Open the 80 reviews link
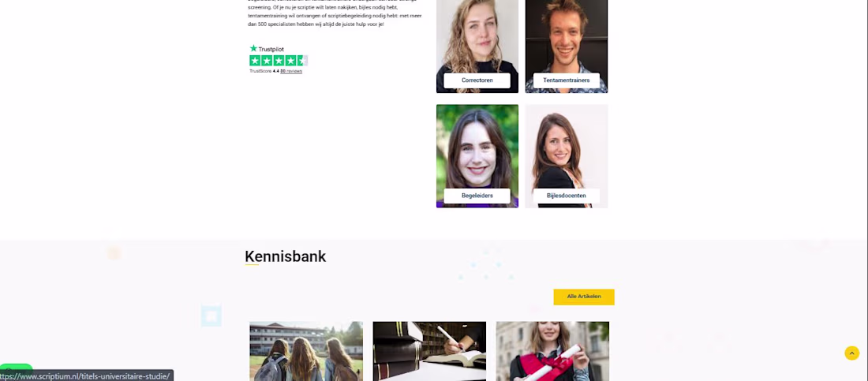 point(291,72)
